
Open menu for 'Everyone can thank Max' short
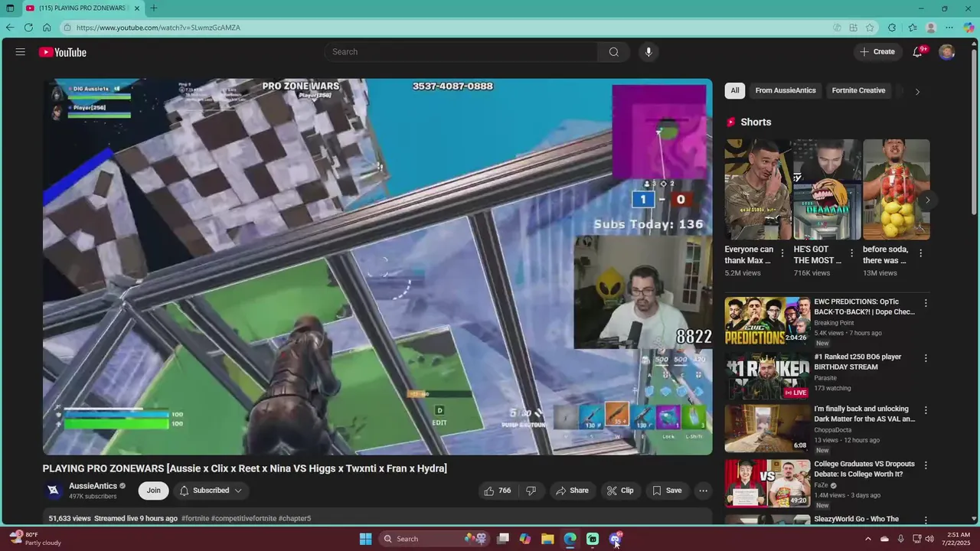coord(782,253)
